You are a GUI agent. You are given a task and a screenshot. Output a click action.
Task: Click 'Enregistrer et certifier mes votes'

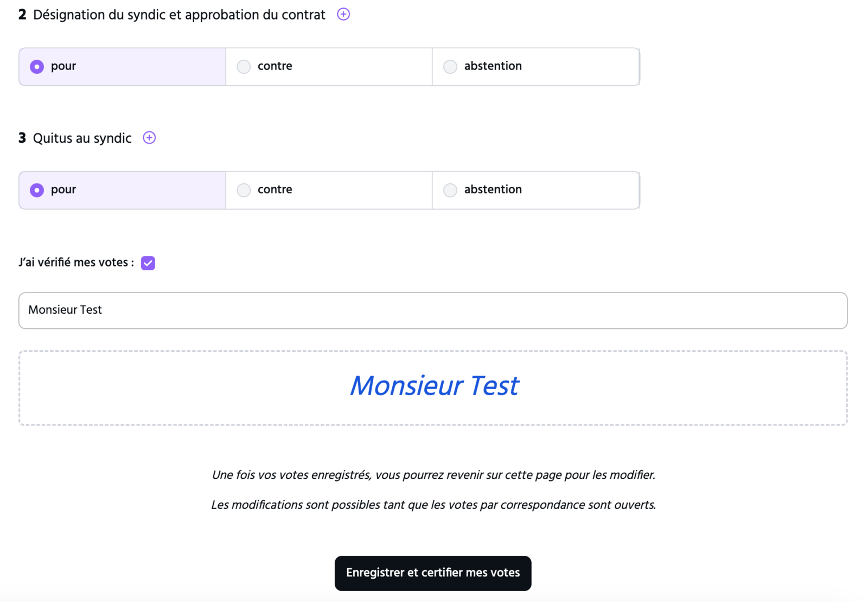point(433,573)
